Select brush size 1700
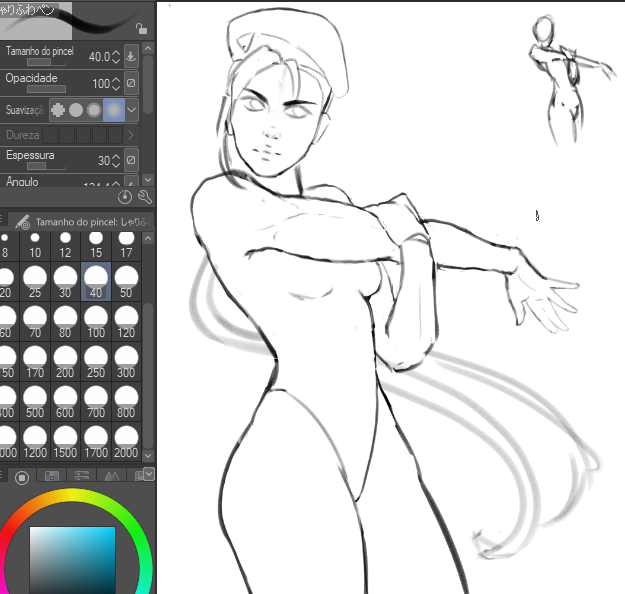The height and width of the screenshot is (594, 625). click(96, 441)
